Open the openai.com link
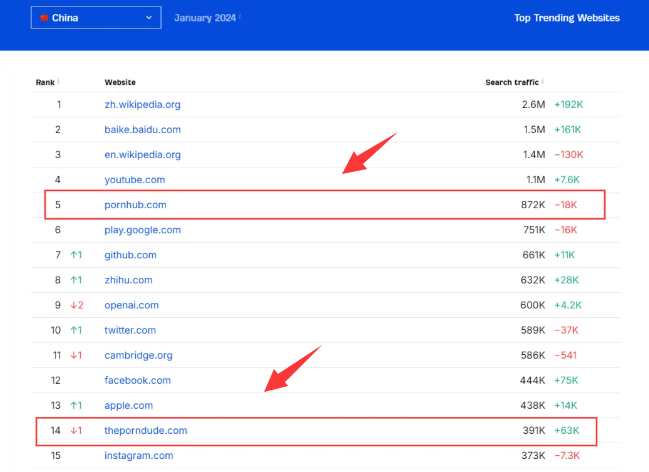Image resolution: width=649 pixels, height=472 pixels. click(x=131, y=305)
